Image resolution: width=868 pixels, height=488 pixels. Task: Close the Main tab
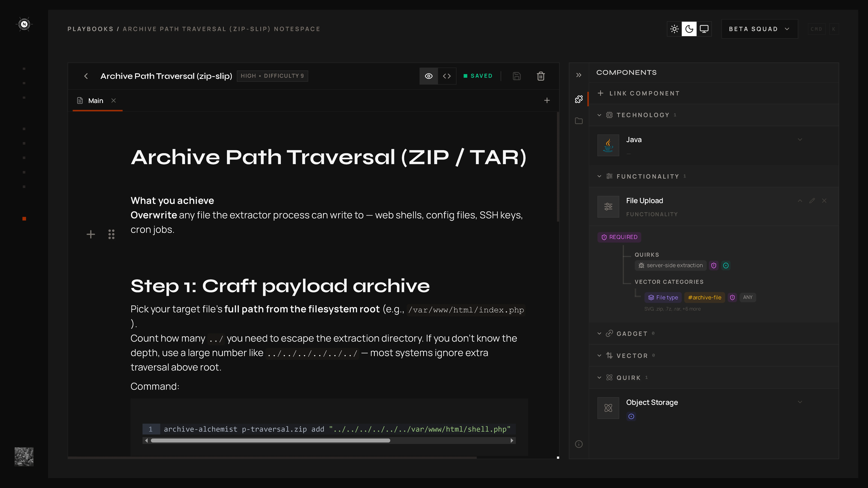tap(114, 100)
